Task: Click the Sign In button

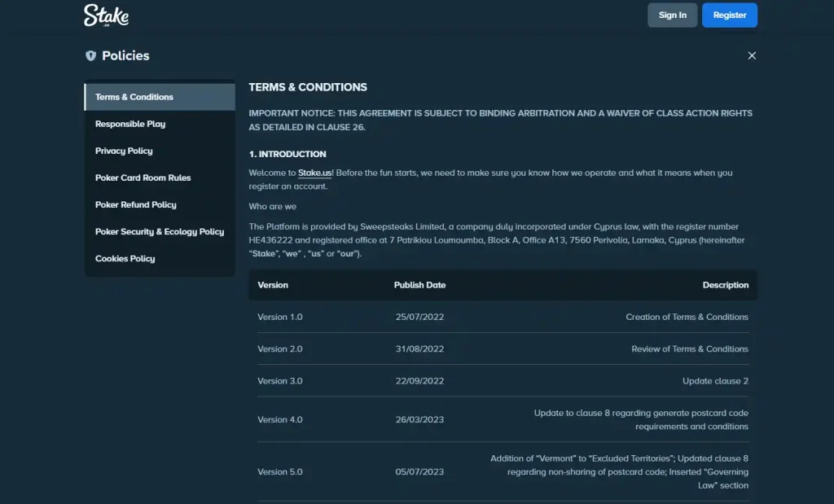Action: (672, 15)
